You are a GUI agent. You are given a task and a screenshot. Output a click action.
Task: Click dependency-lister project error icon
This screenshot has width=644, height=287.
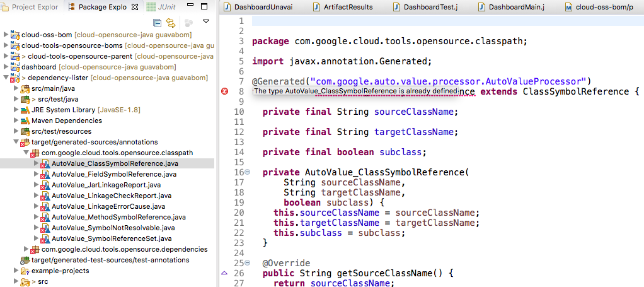click(15, 78)
